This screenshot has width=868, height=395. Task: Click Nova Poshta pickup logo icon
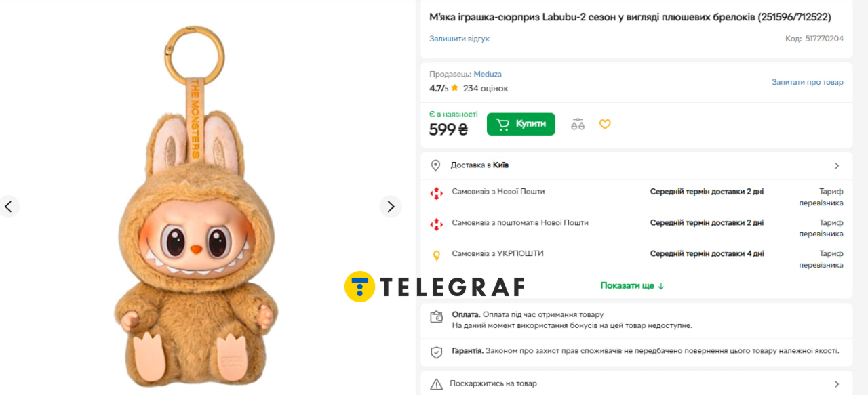click(437, 193)
